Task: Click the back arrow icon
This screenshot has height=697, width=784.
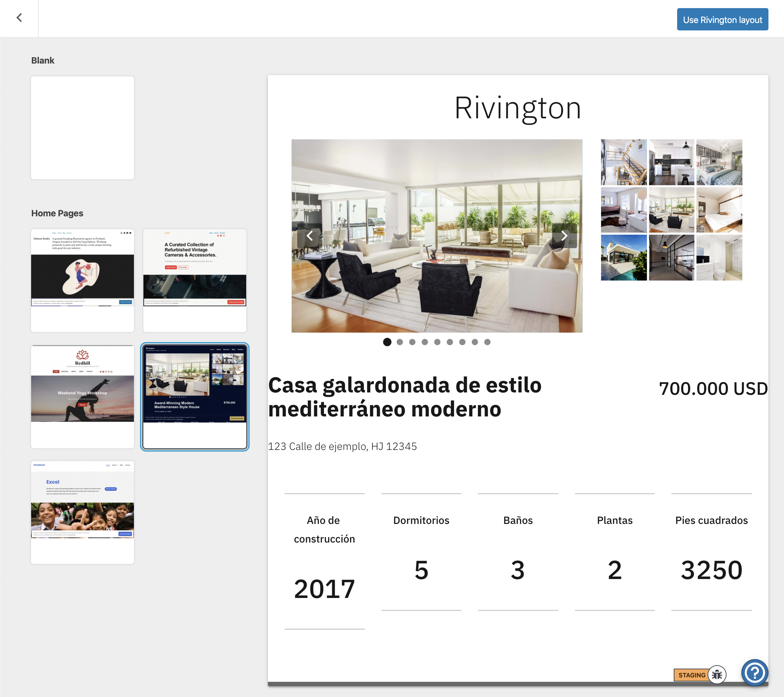Action: 19,18
